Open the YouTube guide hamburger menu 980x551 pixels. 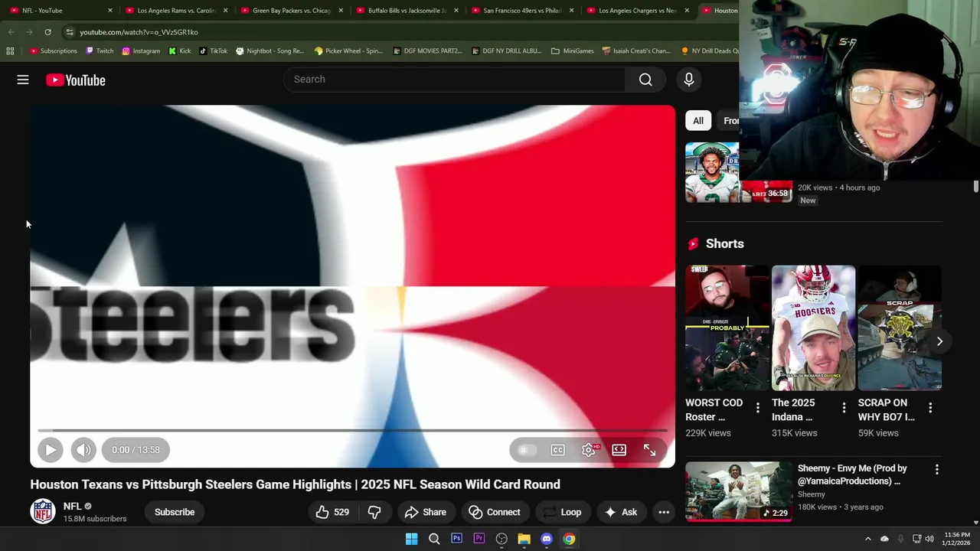[x=23, y=80]
